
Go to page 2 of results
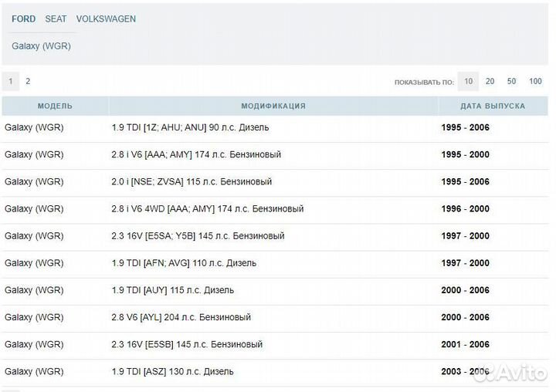(28, 81)
